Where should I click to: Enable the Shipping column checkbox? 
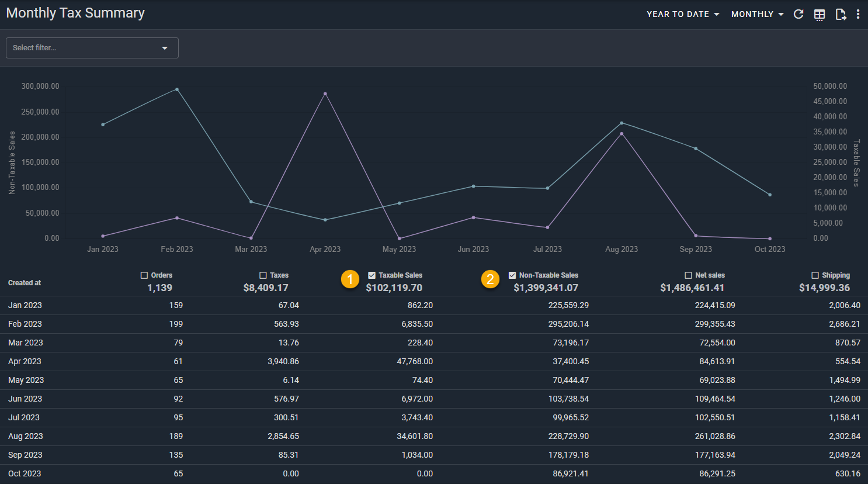815,275
